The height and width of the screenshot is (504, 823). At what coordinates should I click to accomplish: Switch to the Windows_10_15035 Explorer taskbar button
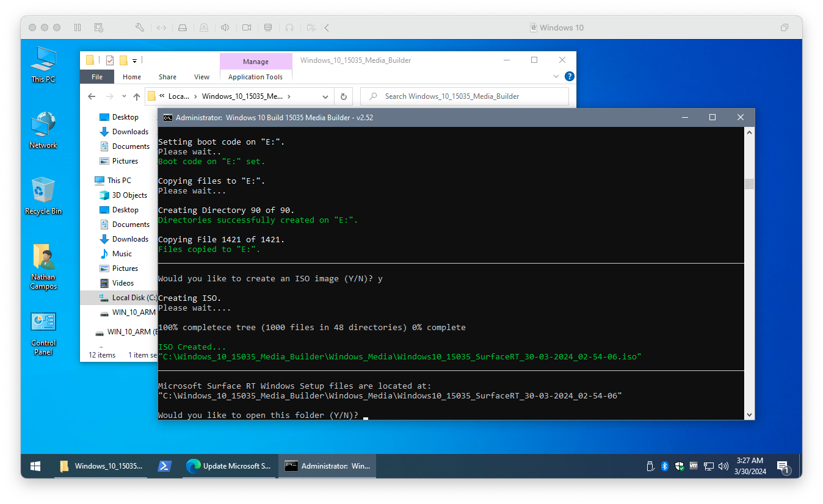[100, 466]
